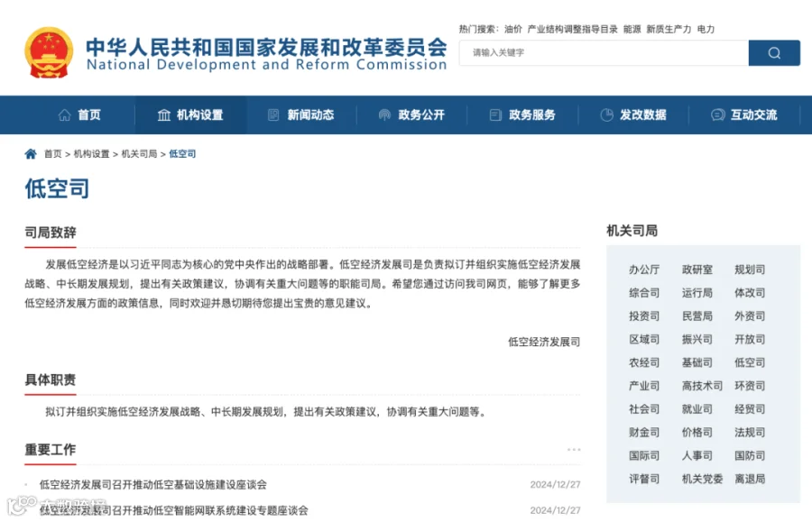Go to 机构设置 in the breadcrumb
The width and height of the screenshot is (812, 522).
click(x=92, y=153)
